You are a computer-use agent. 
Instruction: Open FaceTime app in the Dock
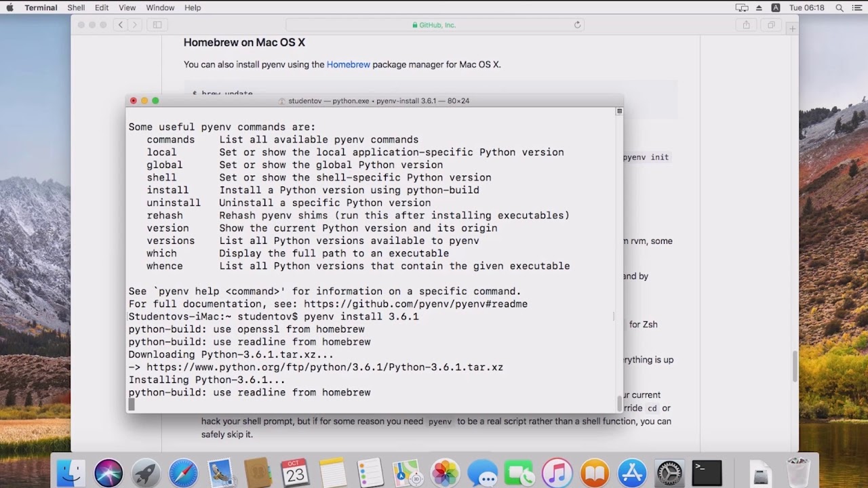[519, 472]
